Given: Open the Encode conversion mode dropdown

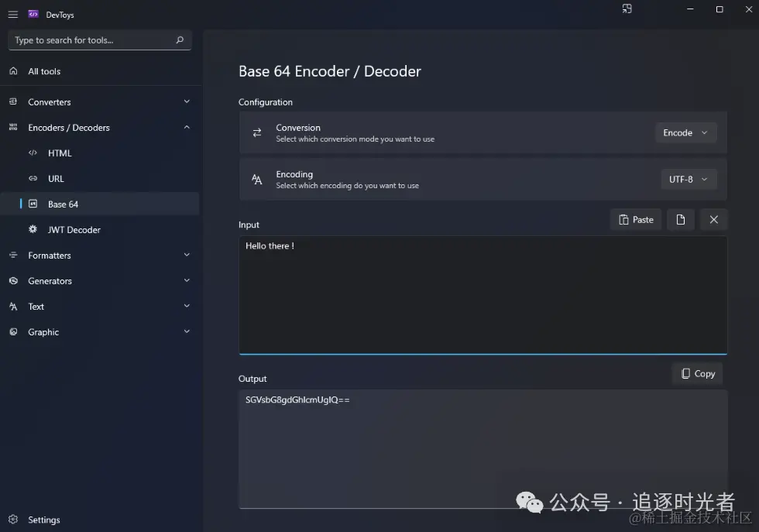Looking at the screenshot, I should coord(686,132).
